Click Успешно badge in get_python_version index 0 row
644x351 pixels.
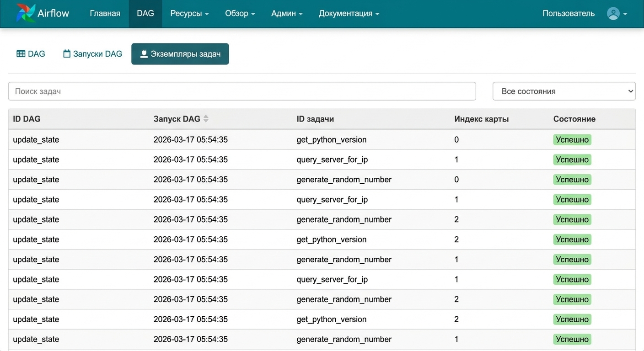coord(572,139)
